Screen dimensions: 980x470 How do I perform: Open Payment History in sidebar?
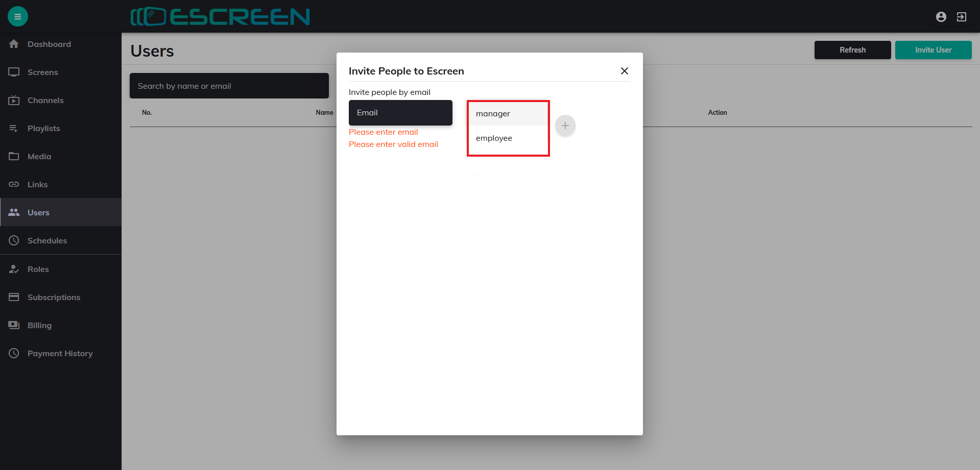coord(60,354)
